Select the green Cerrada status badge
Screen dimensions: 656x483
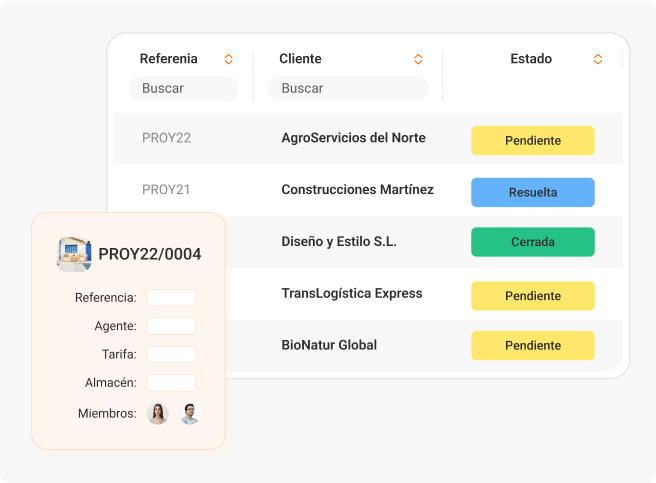coord(532,242)
